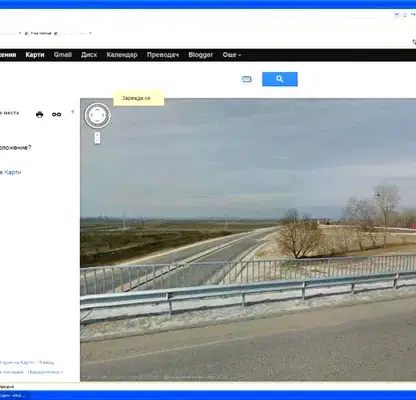This screenshot has width=416, height=400.
Task: Open Карти in the black navigation bar
Action: [x=35, y=55]
